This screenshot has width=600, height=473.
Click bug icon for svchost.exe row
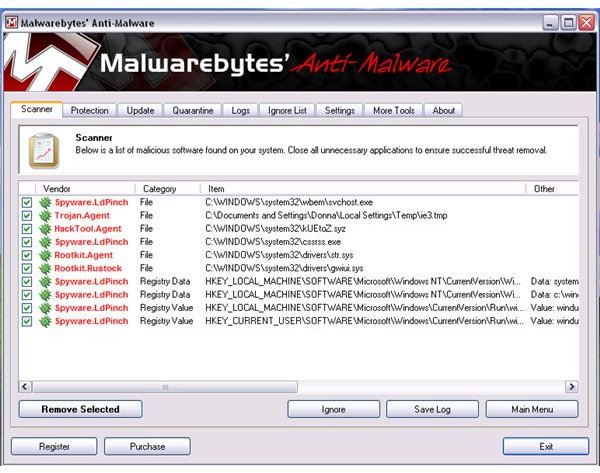[x=45, y=202]
